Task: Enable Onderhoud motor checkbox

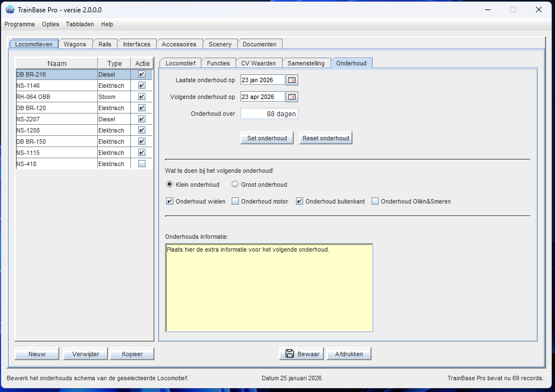Action: (236, 201)
